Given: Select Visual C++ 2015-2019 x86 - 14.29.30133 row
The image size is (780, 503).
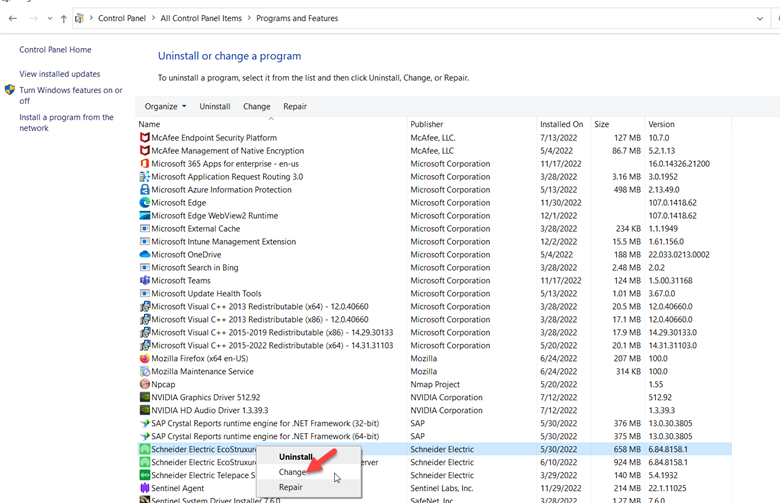Looking at the screenshot, I should [434, 332].
